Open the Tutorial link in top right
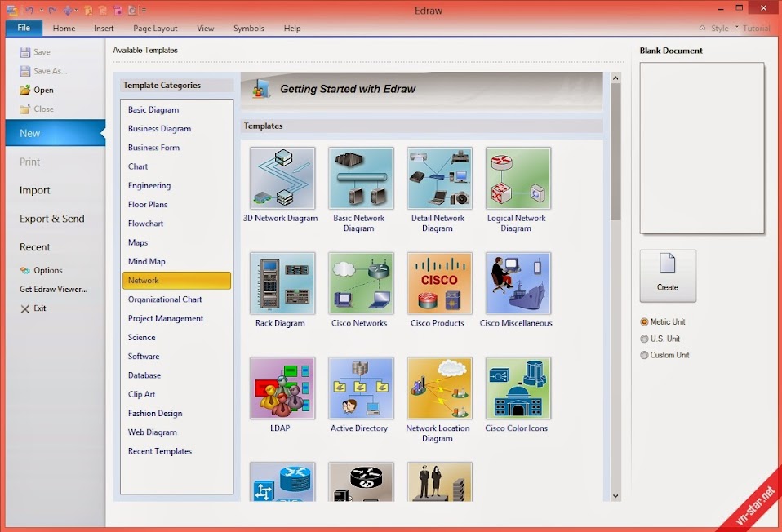 (x=756, y=29)
